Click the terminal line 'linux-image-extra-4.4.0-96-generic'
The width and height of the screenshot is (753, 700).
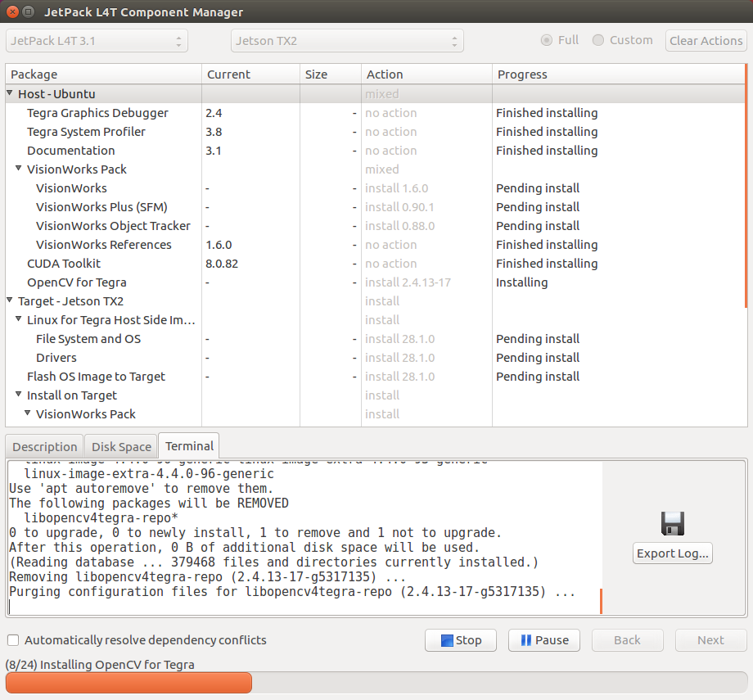coord(149,474)
